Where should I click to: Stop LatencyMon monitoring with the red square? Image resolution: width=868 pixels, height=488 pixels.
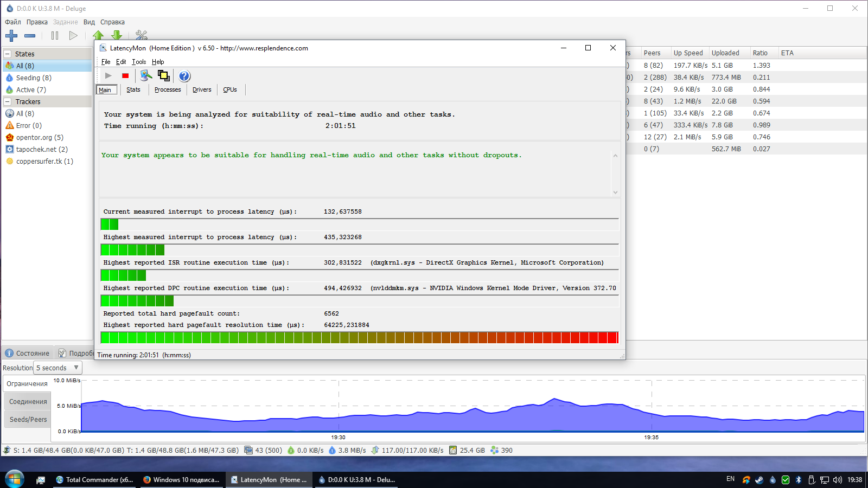[x=125, y=76]
